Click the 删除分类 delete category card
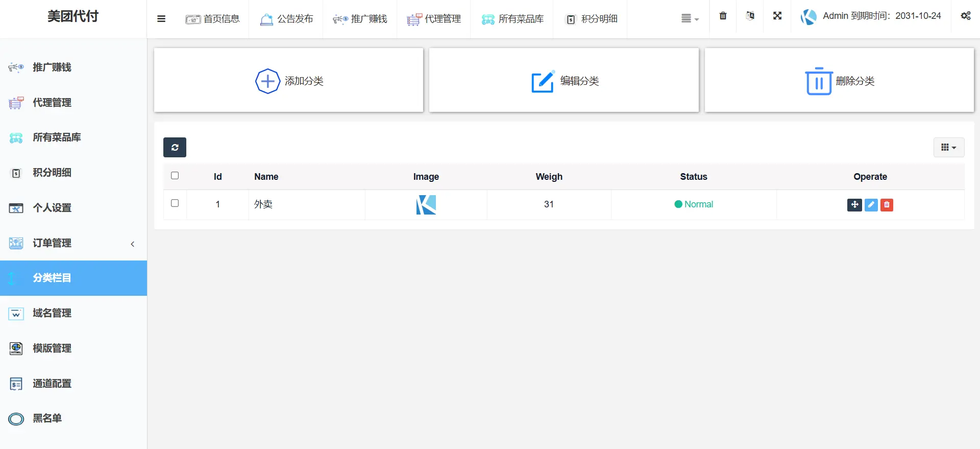 839,80
